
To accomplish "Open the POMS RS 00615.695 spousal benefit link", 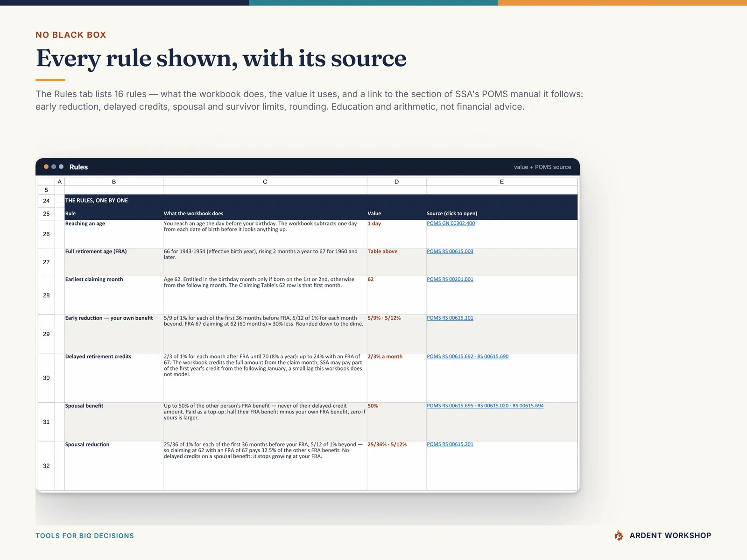I will pyautogui.click(x=485, y=406).
